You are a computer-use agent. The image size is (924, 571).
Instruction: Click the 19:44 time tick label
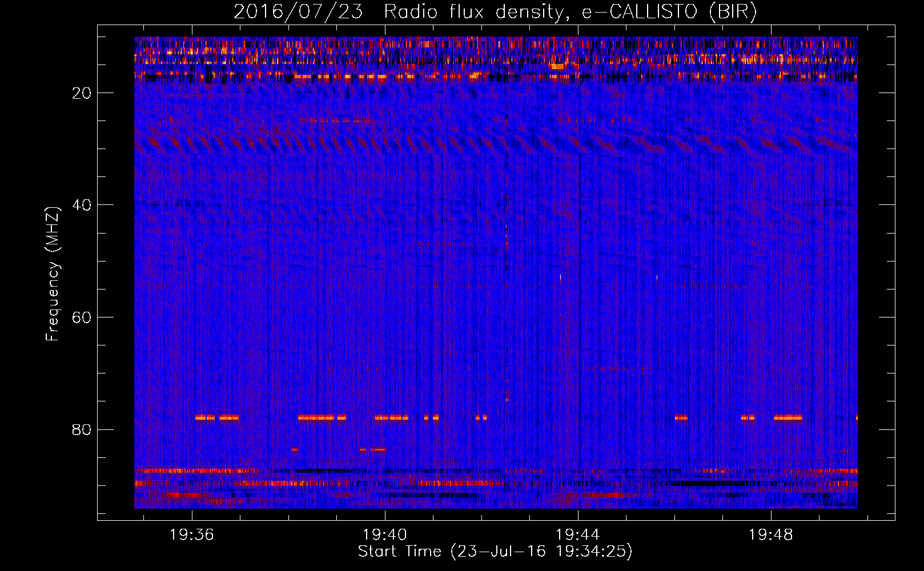[578, 534]
